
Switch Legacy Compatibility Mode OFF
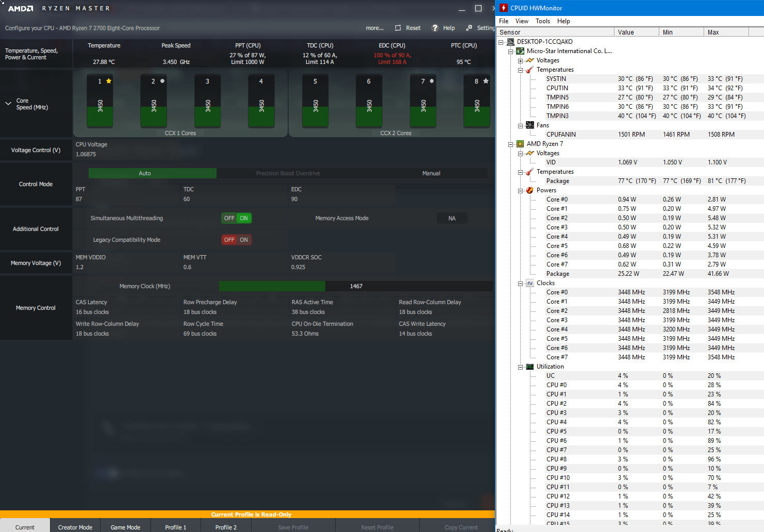pyautogui.click(x=229, y=240)
